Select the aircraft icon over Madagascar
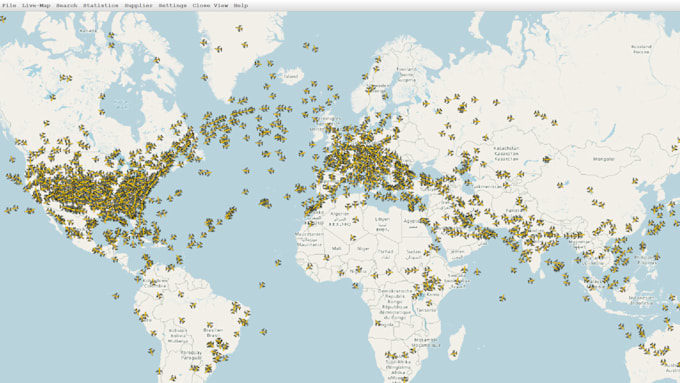Viewport: 680px width, 383px height. tap(454, 354)
